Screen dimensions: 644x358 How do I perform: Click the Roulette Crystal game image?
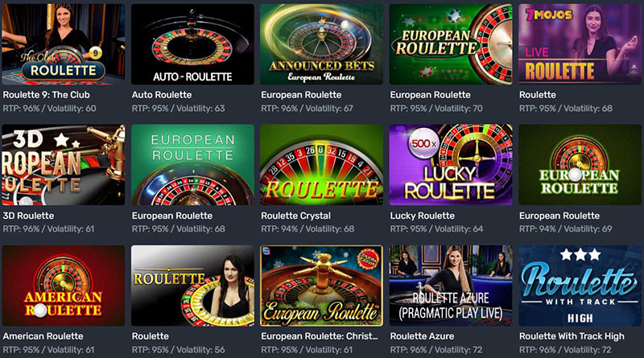(x=321, y=165)
